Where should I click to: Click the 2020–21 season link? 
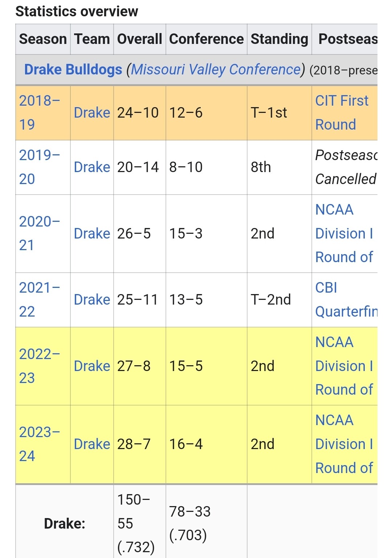pyautogui.click(x=39, y=233)
